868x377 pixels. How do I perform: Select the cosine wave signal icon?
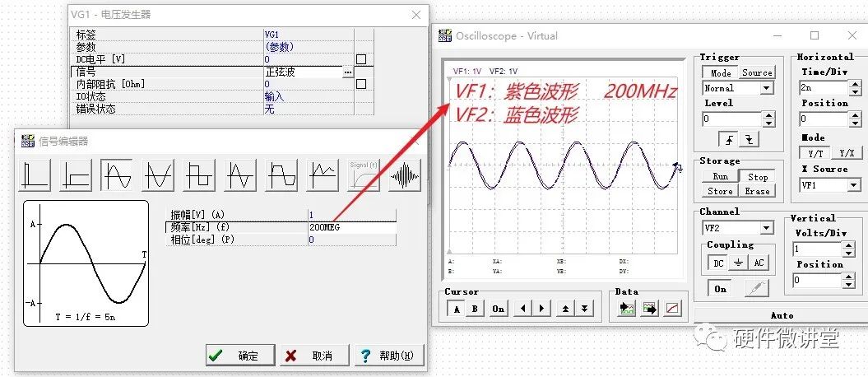[x=158, y=175]
